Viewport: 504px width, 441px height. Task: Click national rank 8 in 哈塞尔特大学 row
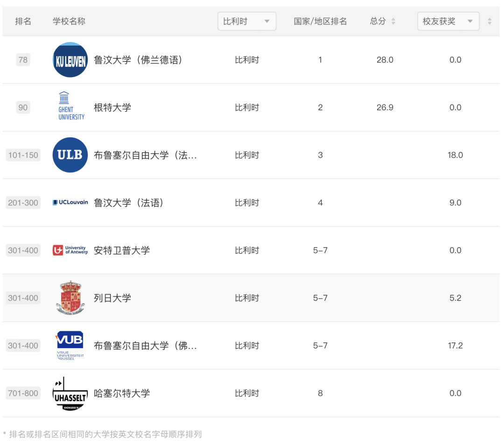tap(320, 393)
